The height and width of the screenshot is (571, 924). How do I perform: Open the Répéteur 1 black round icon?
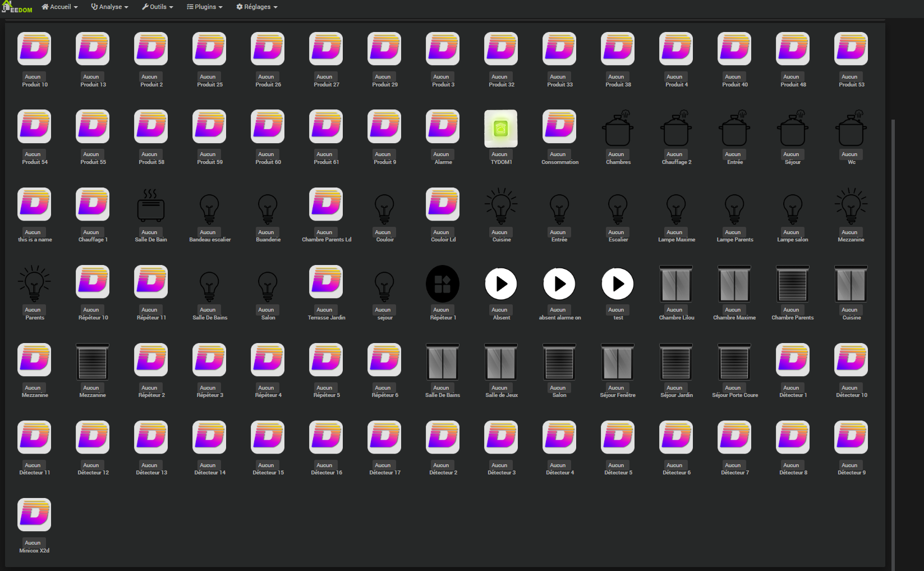tap(443, 284)
